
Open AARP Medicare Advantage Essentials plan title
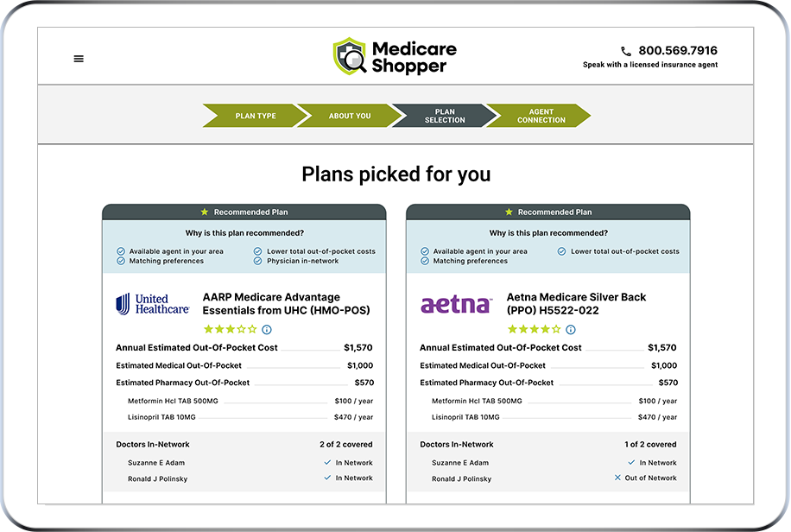(x=286, y=304)
